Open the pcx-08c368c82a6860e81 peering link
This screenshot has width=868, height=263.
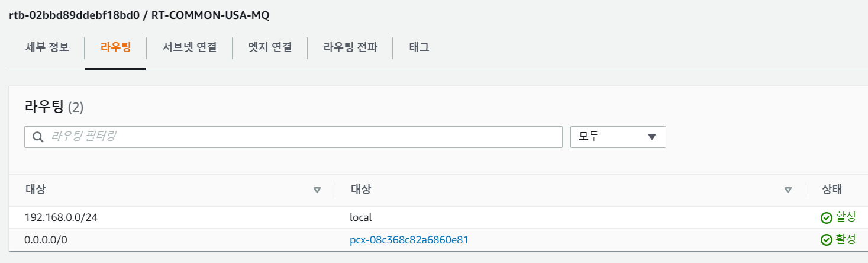coord(409,240)
